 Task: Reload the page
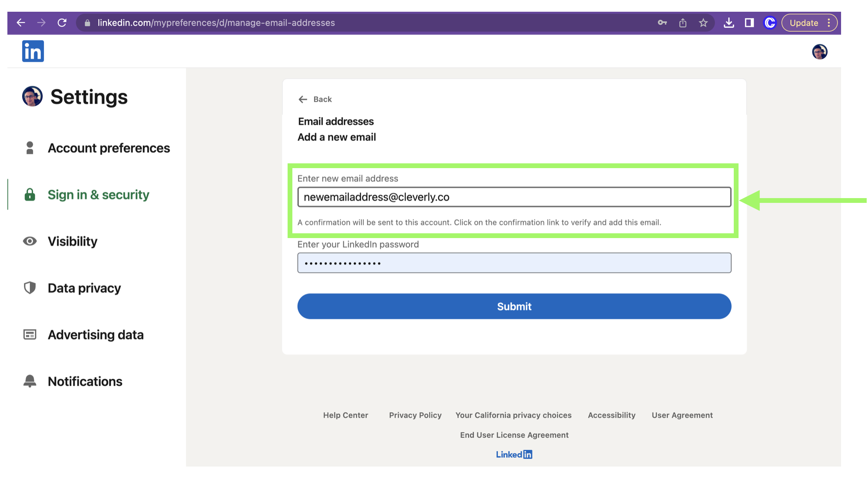tap(62, 23)
